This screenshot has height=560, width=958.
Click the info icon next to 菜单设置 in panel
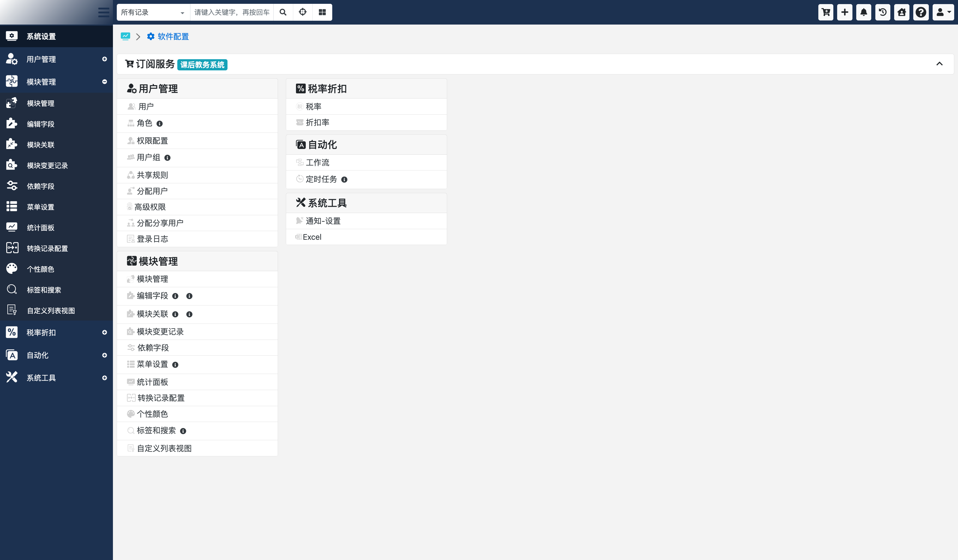click(x=175, y=365)
